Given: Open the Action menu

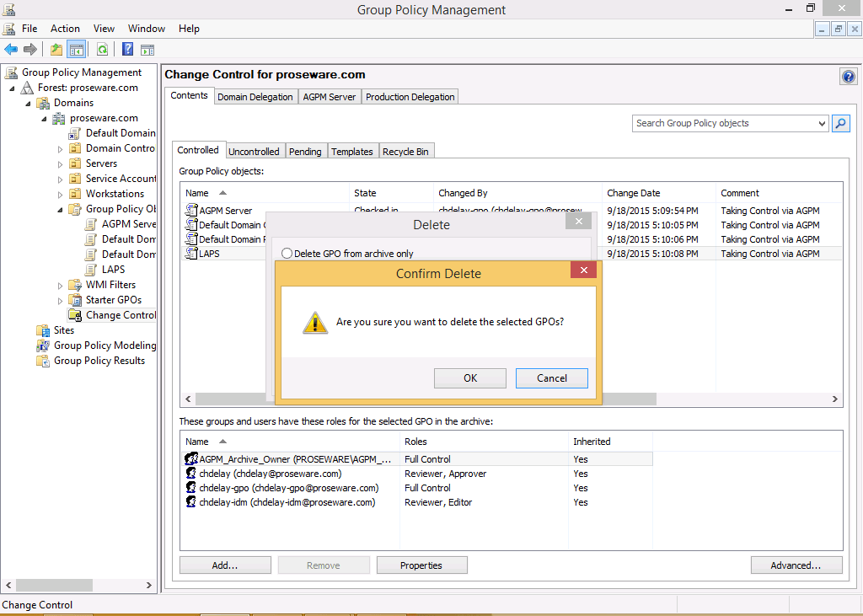Looking at the screenshot, I should click(x=65, y=29).
